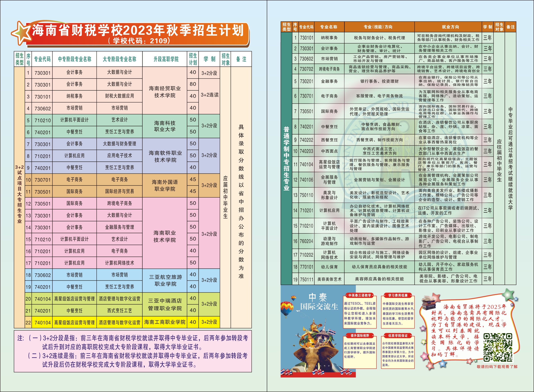Screen dimensions: 534x392
Task: Click the 大数据与财务管理 cell
Action: tap(119, 144)
